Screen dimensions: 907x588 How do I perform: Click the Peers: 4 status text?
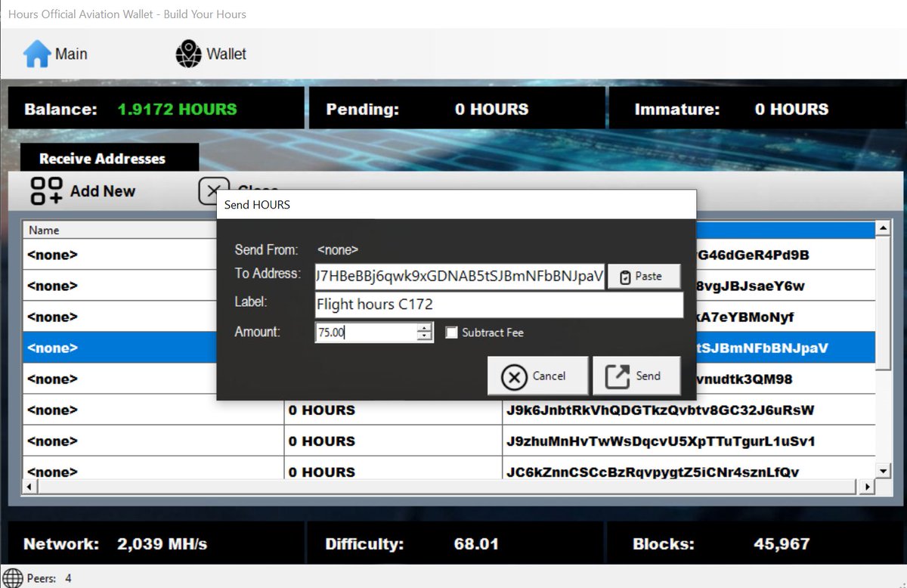(x=49, y=578)
